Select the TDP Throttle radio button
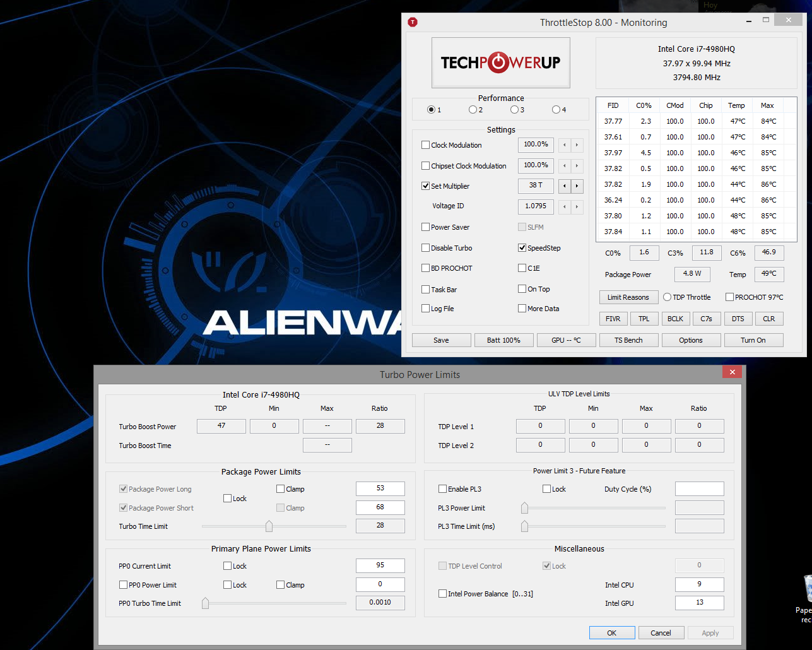812x650 pixels. [667, 297]
